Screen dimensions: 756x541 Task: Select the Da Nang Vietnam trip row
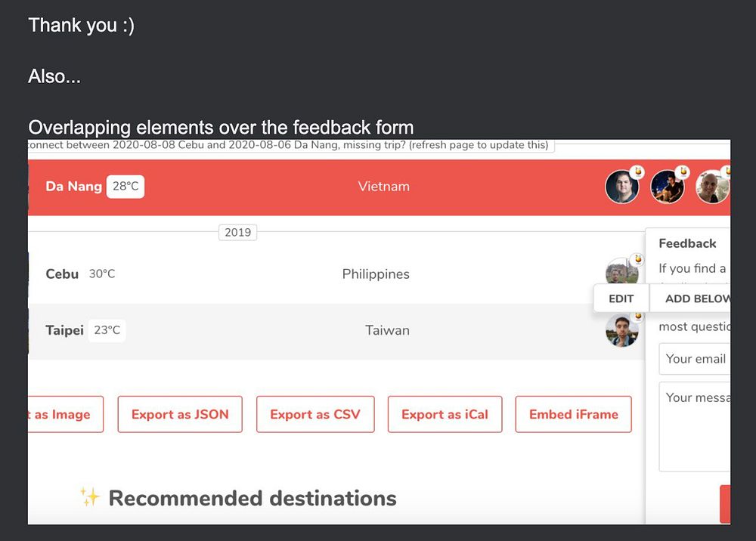click(379, 187)
